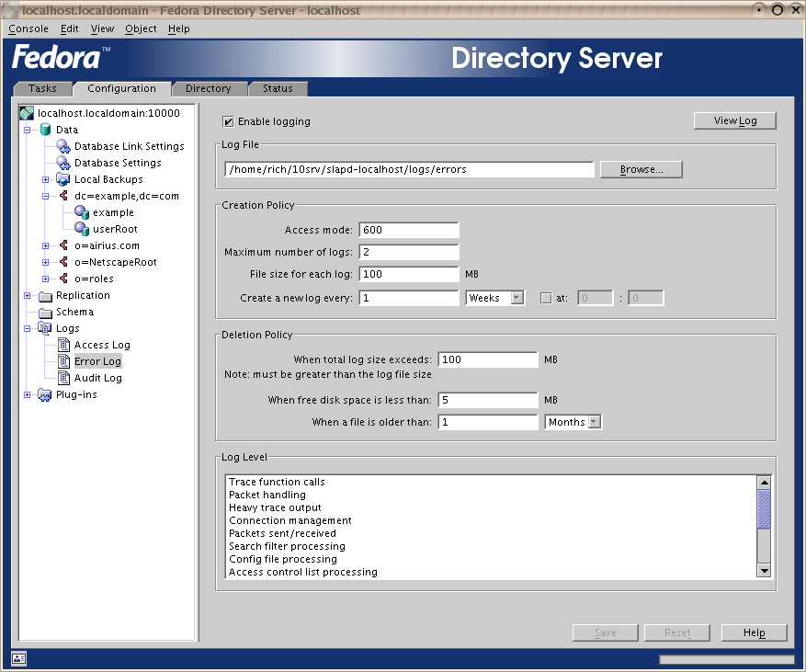806x672 pixels.
Task: Collapse the dc=example,dc=com node
Action: point(45,196)
